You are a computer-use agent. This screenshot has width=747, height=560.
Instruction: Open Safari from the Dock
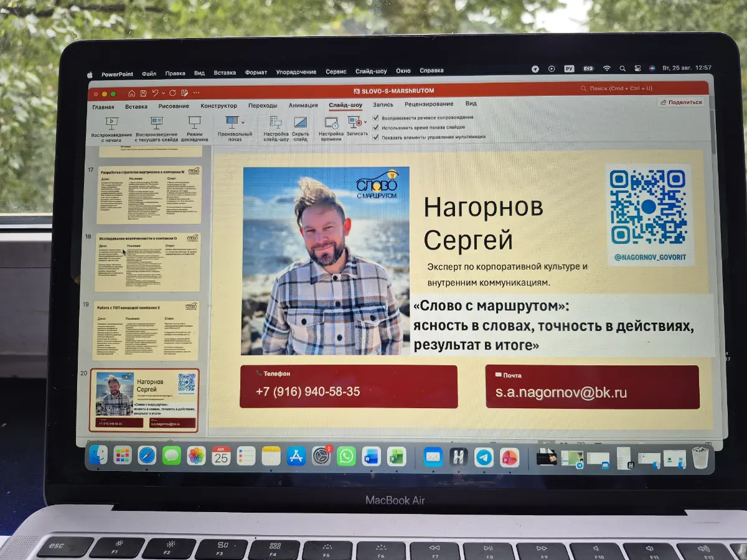[x=147, y=455]
